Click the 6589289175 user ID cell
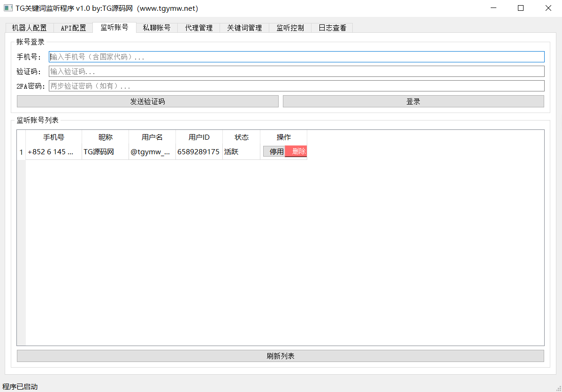 [x=198, y=152]
